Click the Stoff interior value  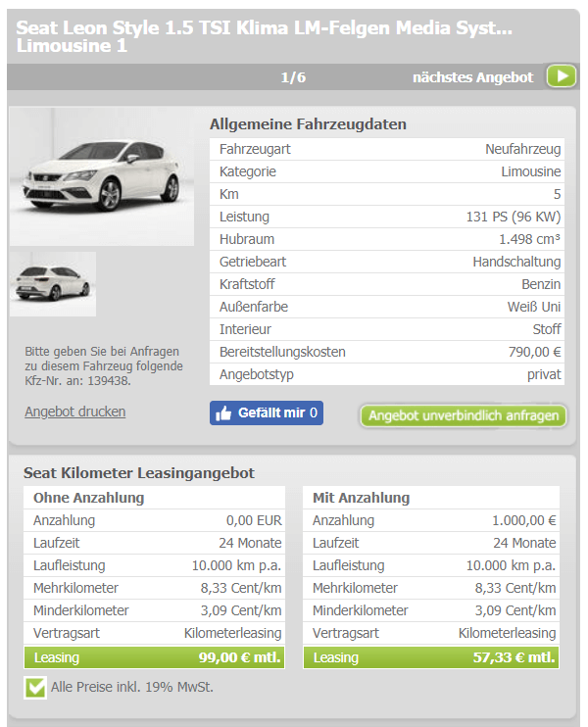click(x=546, y=329)
